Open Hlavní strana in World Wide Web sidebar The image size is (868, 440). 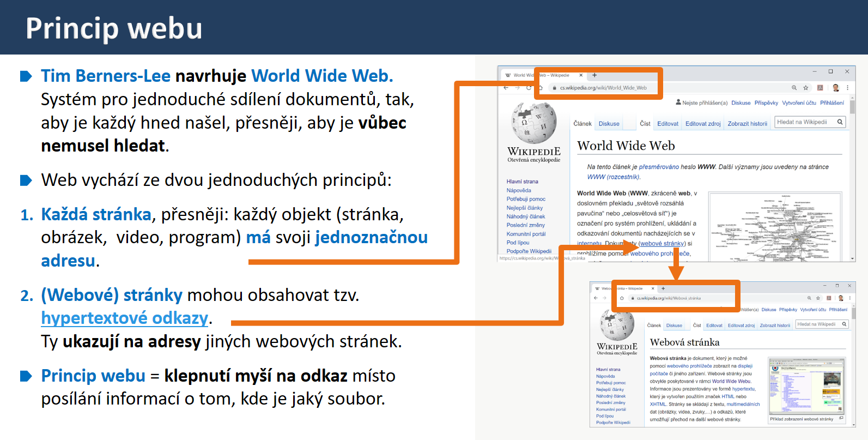click(x=523, y=182)
